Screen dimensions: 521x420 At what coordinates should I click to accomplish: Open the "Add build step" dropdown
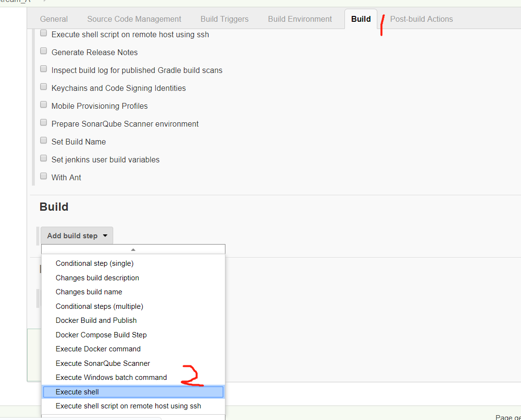click(x=76, y=235)
